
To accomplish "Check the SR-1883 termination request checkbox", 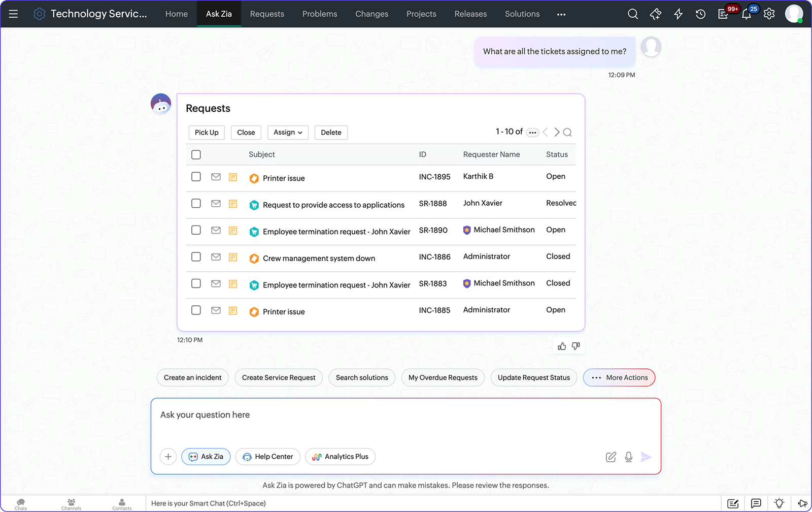I will 196,283.
